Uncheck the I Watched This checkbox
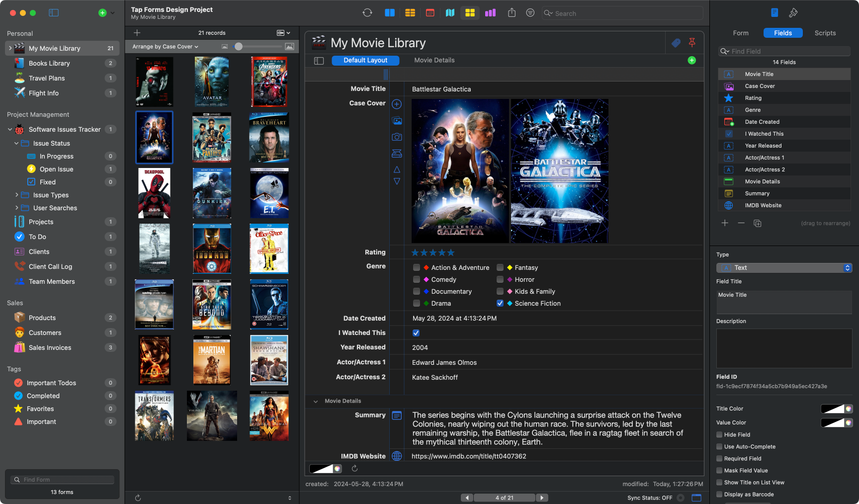Screen dimensions: 859x504 click(x=416, y=333)
